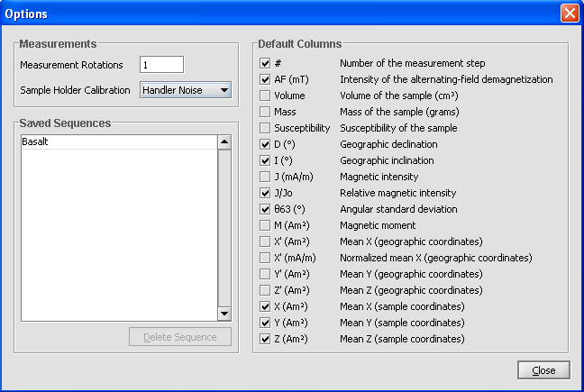Screen dimensions: 584x392
Task: Enable the Mass column checkbox
Action: coord(265,112)
